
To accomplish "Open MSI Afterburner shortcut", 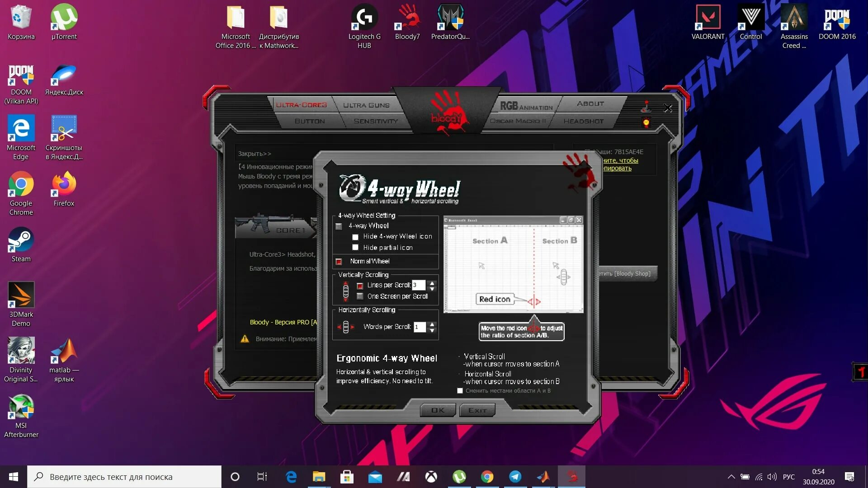I will point(21,416).
